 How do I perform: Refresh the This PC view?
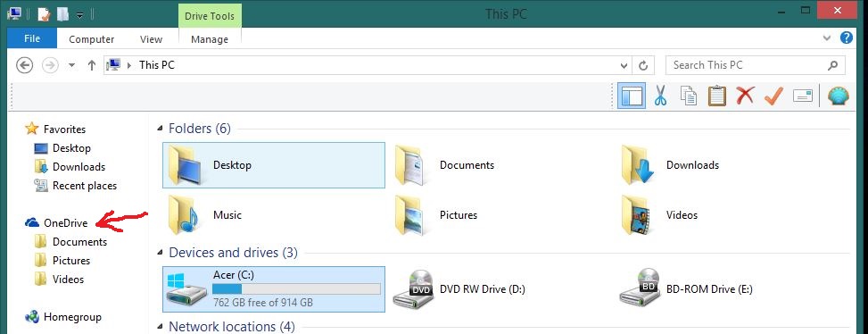pos(642,65)
